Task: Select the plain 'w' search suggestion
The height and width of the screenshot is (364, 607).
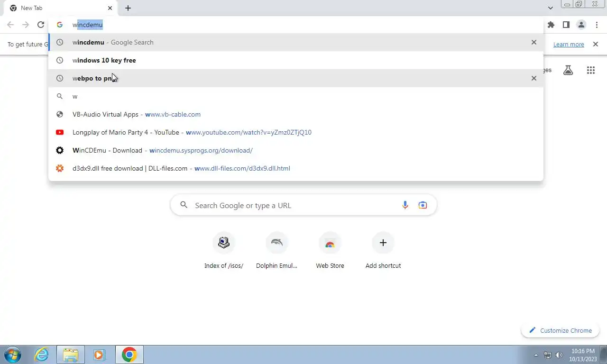Action: pos(296,96)
